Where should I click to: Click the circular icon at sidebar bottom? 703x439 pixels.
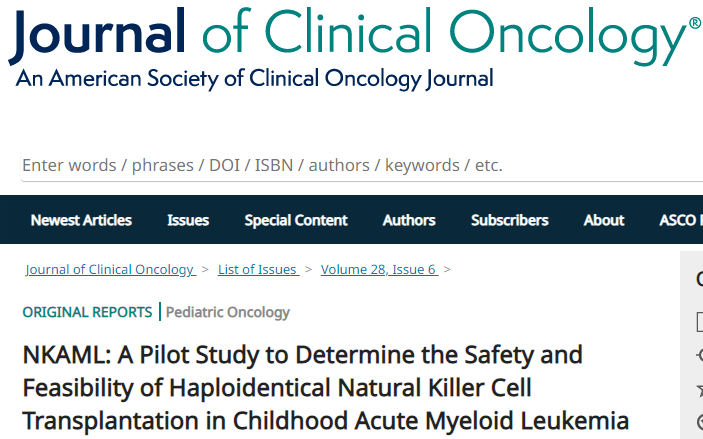[x=700, y=422]
